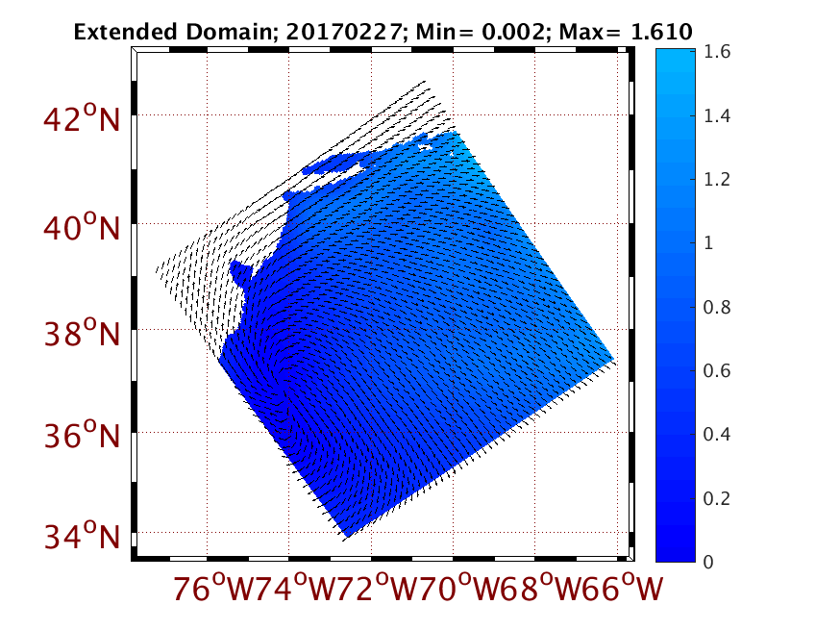Click the 38°N latitude label

point(81,335)
